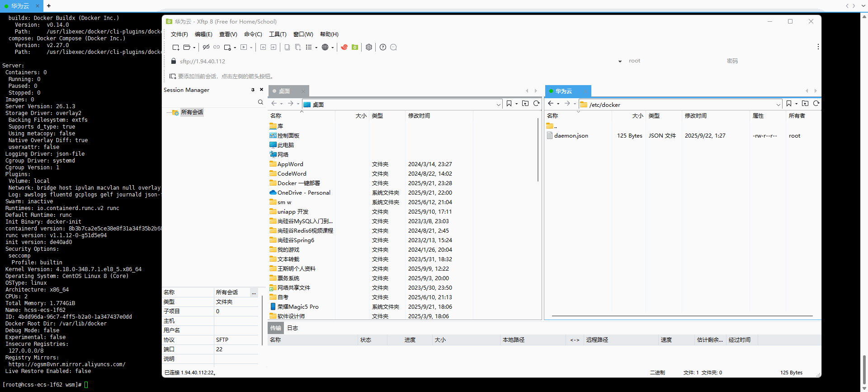Select the 华为云 terminal tab
This screenshot has width=868, height=392.
point(21,6)
